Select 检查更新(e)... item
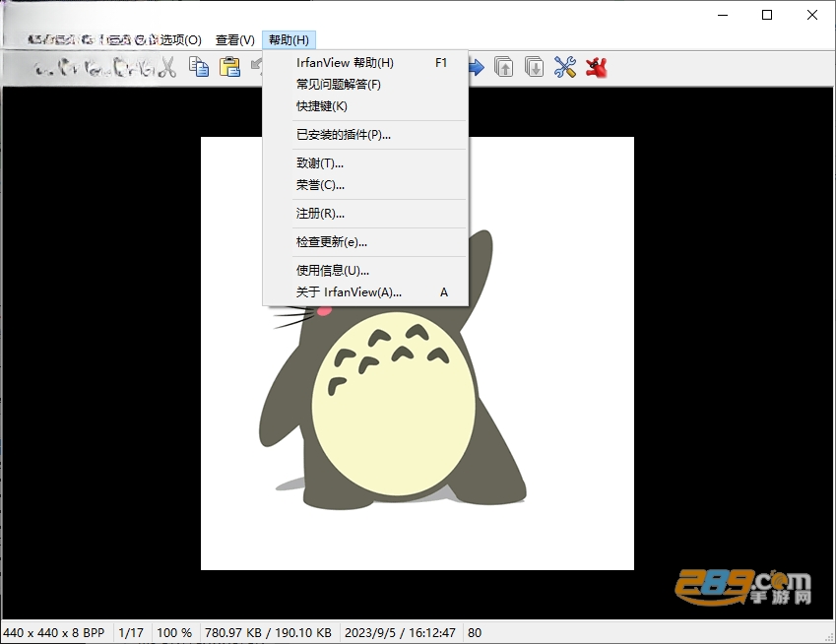 coord(365,242)
